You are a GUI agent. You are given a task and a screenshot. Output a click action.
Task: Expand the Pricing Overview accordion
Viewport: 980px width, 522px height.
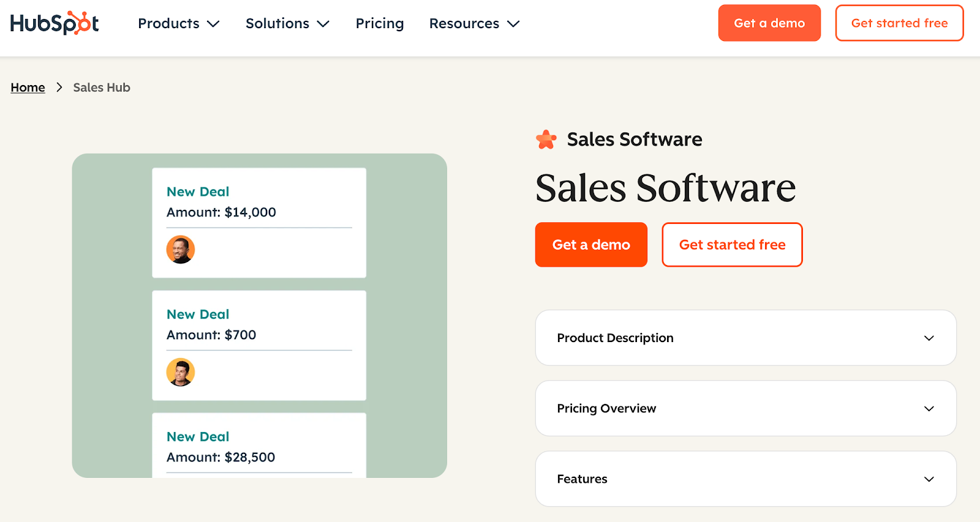745,408
